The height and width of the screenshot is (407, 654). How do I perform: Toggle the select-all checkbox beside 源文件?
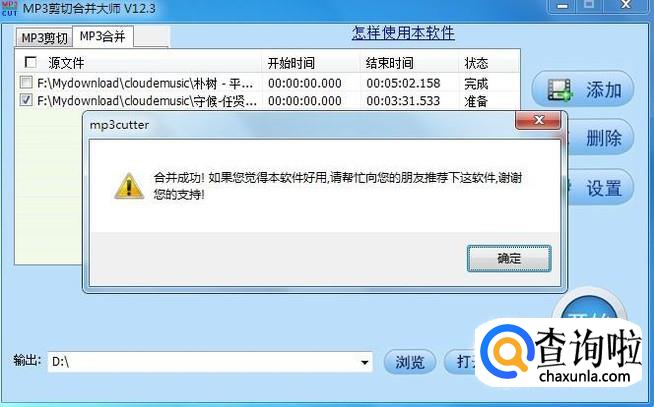click(30, 63)
